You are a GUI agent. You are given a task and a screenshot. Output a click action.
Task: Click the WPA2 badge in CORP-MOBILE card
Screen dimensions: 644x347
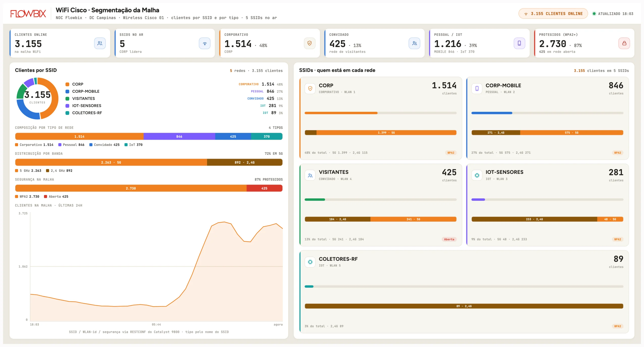[618, 153]
